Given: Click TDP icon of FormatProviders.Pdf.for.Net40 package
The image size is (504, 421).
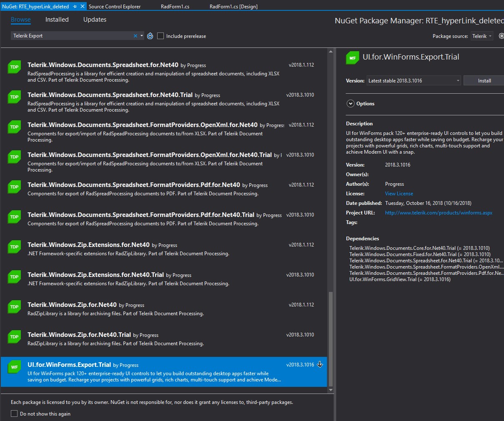Looking at the screenshot, I should [x=15, y=187].
